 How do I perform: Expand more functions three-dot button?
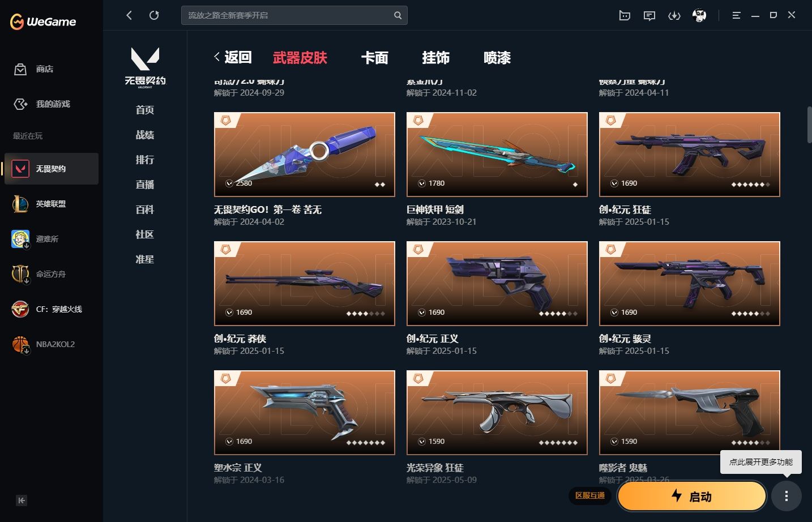(786, 496)
